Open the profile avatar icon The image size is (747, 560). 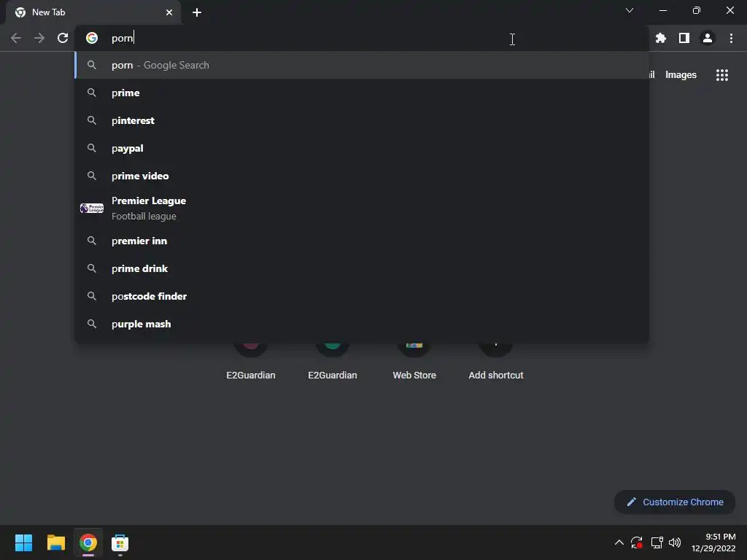pos(708,38)
